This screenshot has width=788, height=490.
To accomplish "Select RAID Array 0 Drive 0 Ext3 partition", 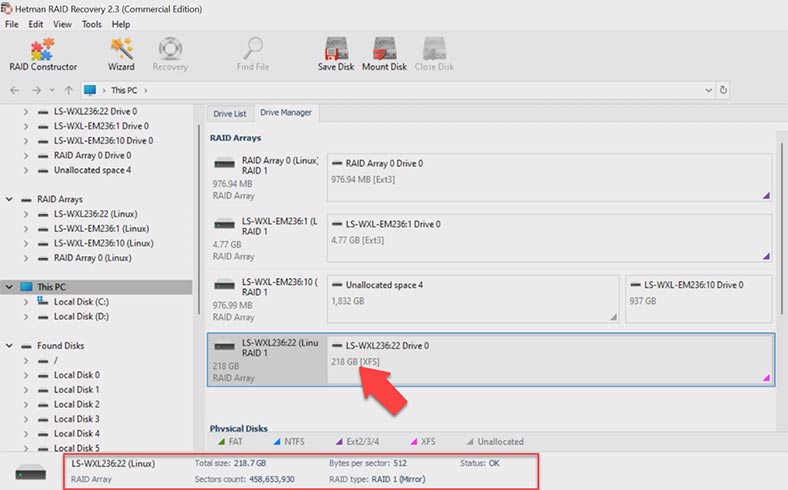I will coord(549,178).
